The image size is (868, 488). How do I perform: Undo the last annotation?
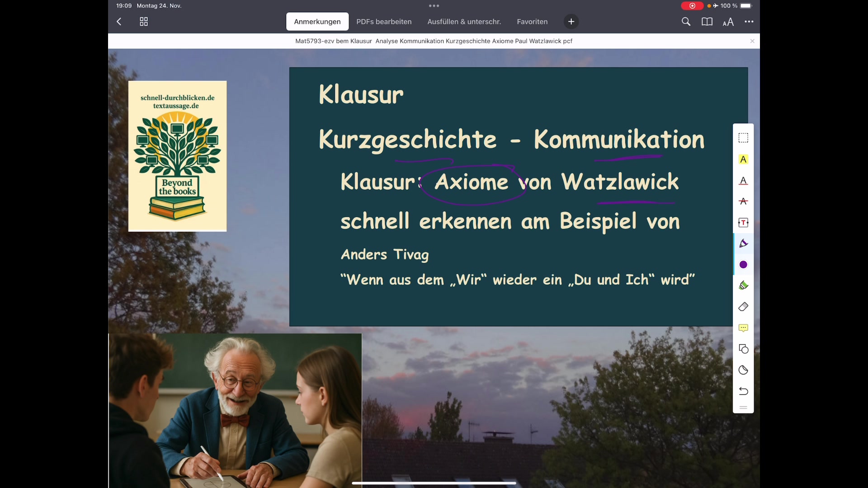click(x=743, y=391)
